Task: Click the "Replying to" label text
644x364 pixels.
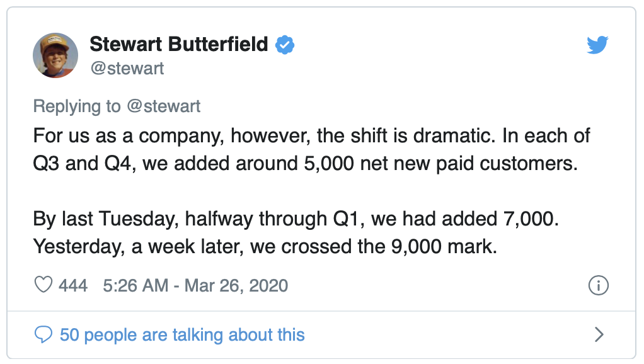Action: [77, 106]
